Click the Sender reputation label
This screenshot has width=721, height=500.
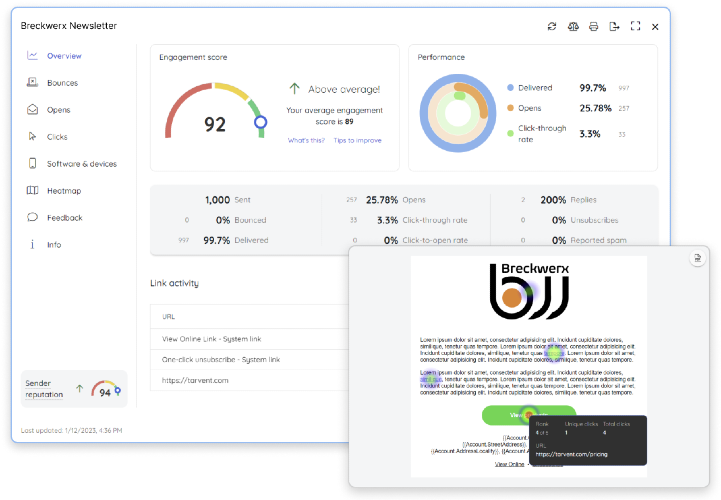[x=44, y=389]
